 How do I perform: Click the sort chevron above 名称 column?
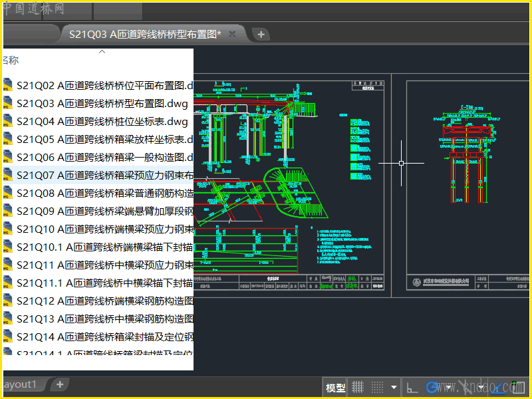click(x=102, y=51)
